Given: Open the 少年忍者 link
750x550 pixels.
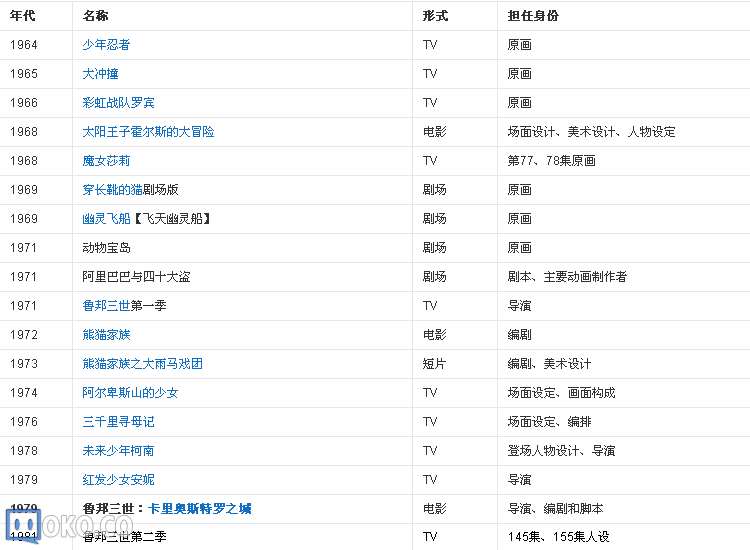Looking at the screenshot, I should 106,45.
